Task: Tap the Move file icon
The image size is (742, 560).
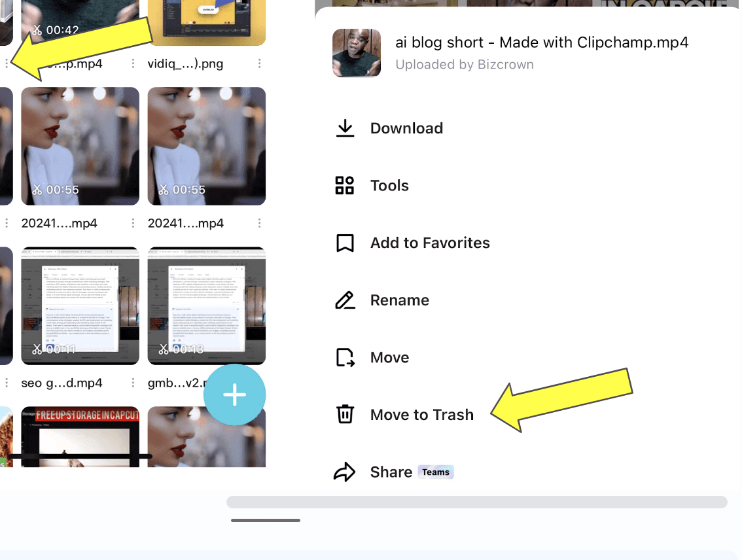Action: point(345,358)
